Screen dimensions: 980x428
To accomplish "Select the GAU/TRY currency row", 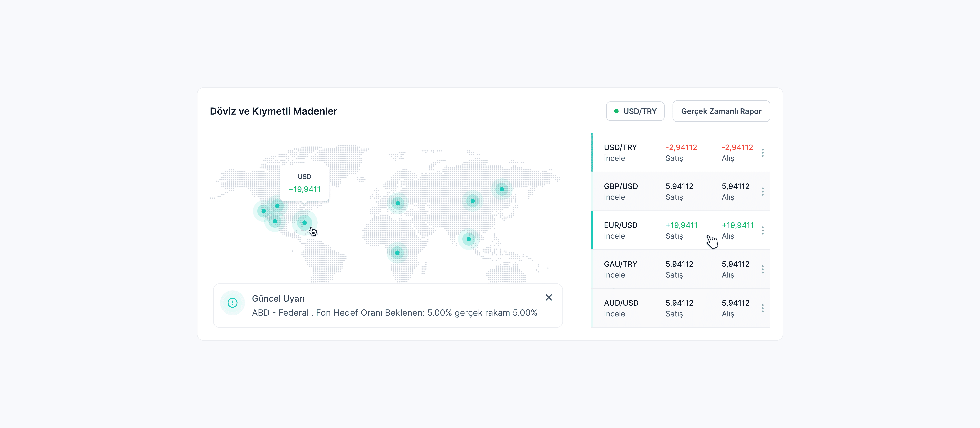I will tap(620, 264).
